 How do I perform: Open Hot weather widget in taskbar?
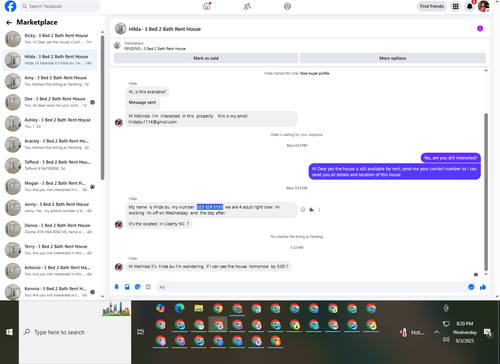click(412, 332)
